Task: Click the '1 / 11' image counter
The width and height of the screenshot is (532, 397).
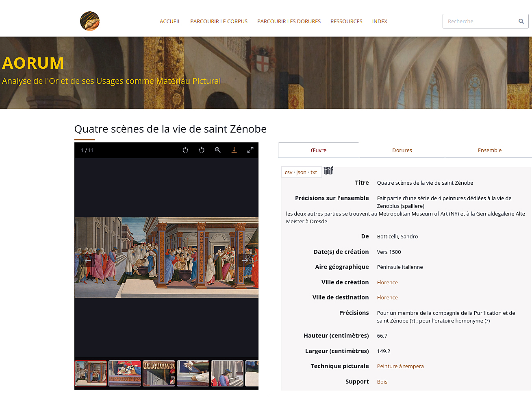Action: coord(87,151)
